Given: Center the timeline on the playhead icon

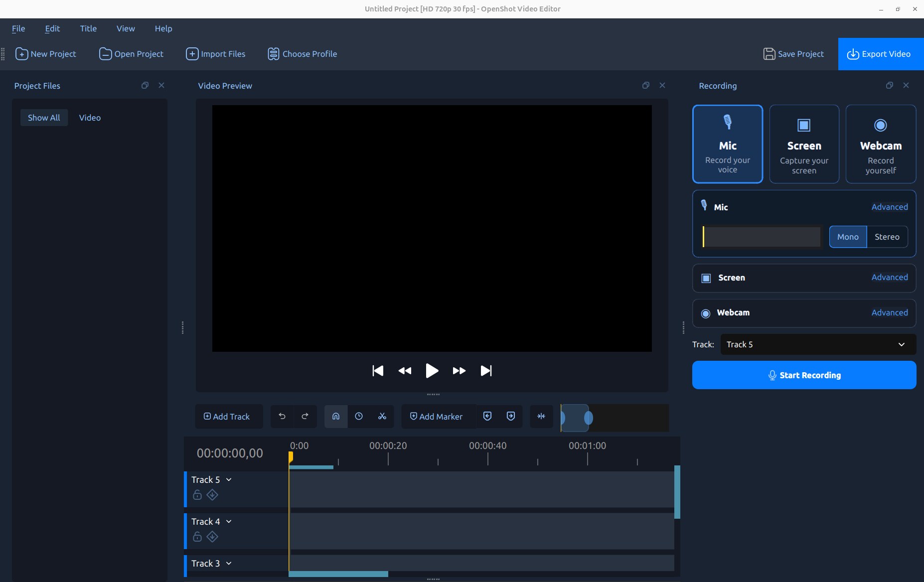Looking at the screenshot, I should 541,416.
